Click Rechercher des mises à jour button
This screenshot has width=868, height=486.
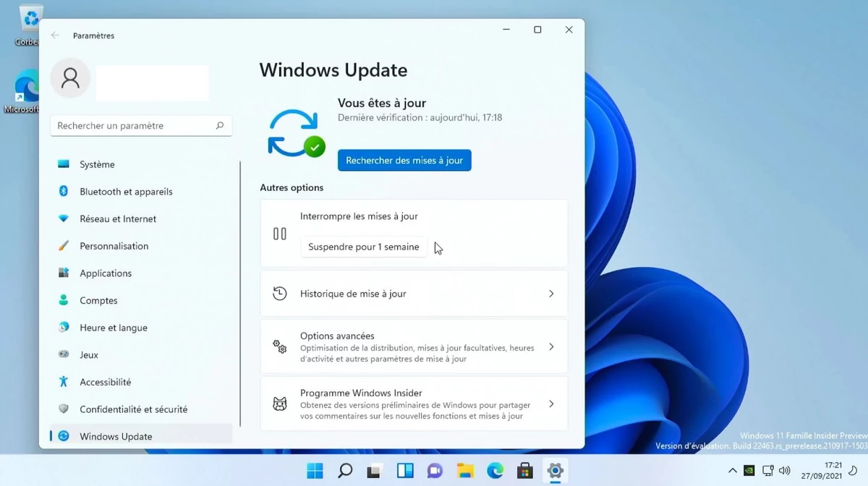click(x=404, y=160)
